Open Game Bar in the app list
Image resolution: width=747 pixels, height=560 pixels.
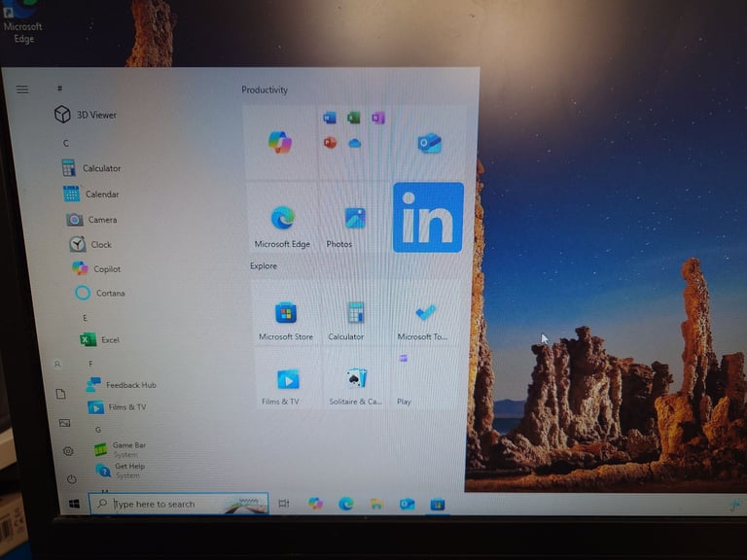click(120, 449)
